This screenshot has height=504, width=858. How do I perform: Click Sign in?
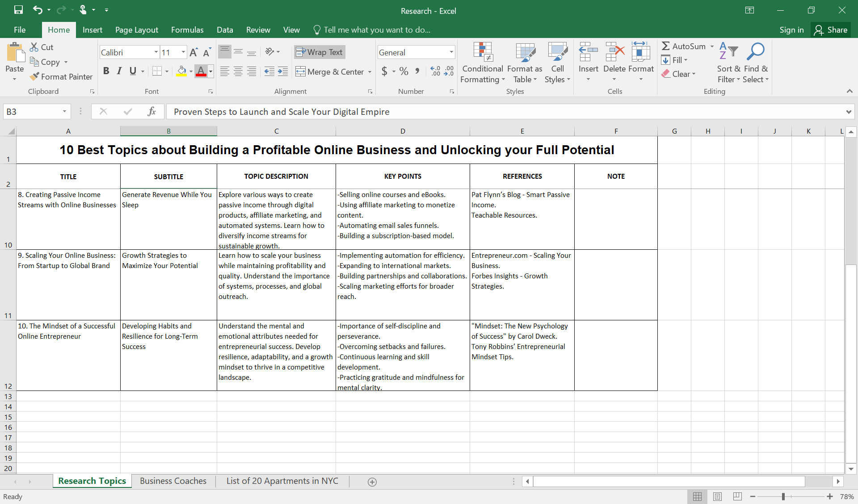791,30
